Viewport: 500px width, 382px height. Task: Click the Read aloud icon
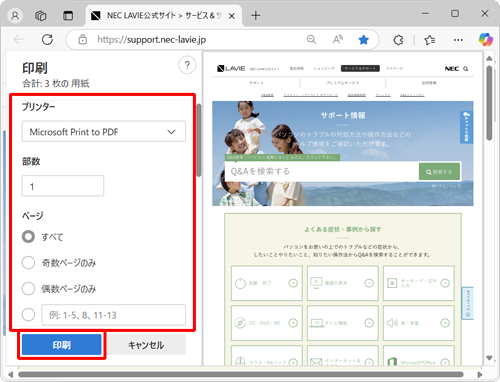pyautogui.click(x=338, y=40)
